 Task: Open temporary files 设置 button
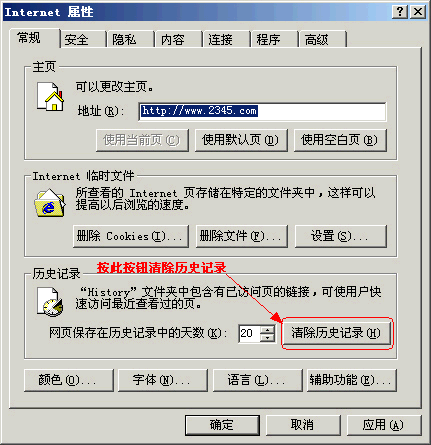coord(341,236)
